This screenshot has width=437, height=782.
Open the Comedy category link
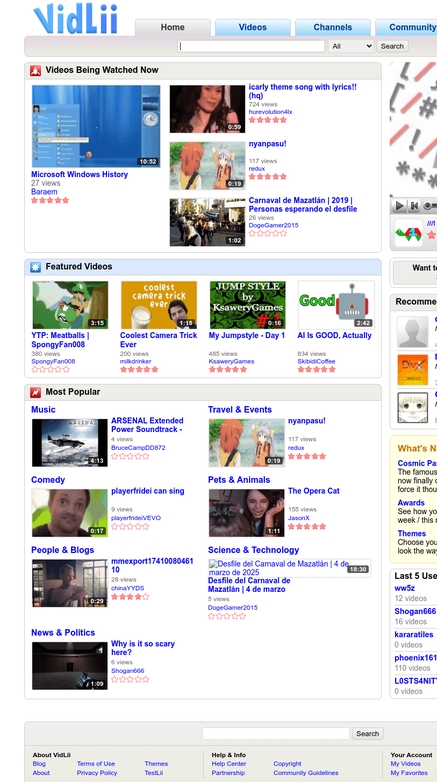(48, 480)
